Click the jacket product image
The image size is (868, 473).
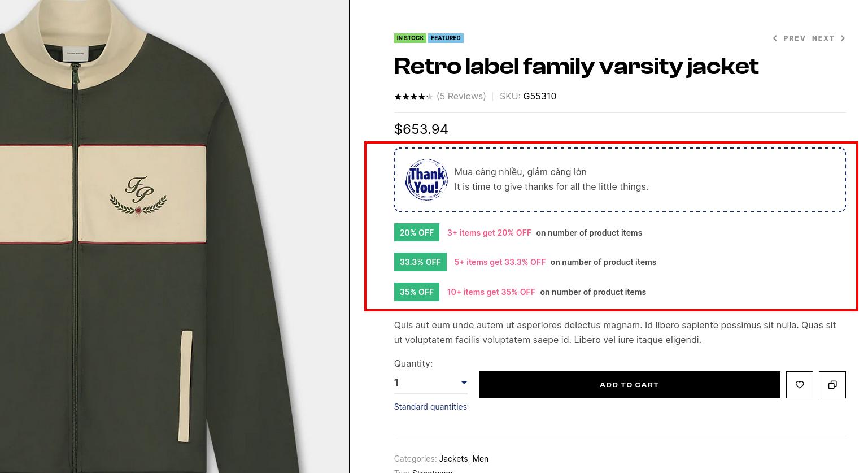point(175,236)
